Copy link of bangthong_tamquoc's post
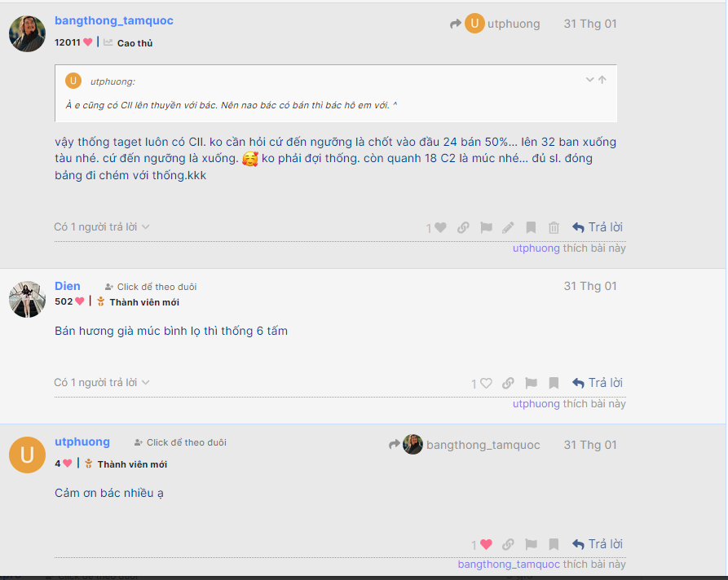Viewport: 728px width, 580px height. click(x=463, y=227)
